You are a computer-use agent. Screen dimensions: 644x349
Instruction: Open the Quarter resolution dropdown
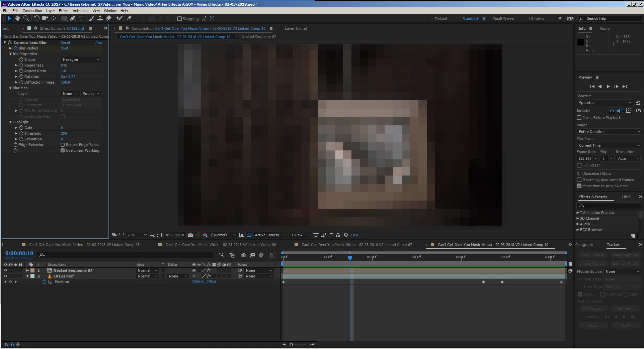(x=223, y=235)
